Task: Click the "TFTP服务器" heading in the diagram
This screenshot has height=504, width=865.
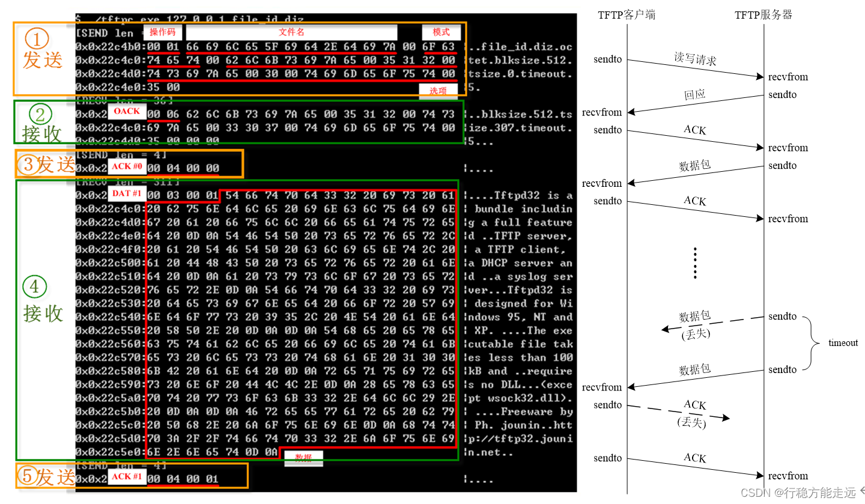Action: point(763,15)
